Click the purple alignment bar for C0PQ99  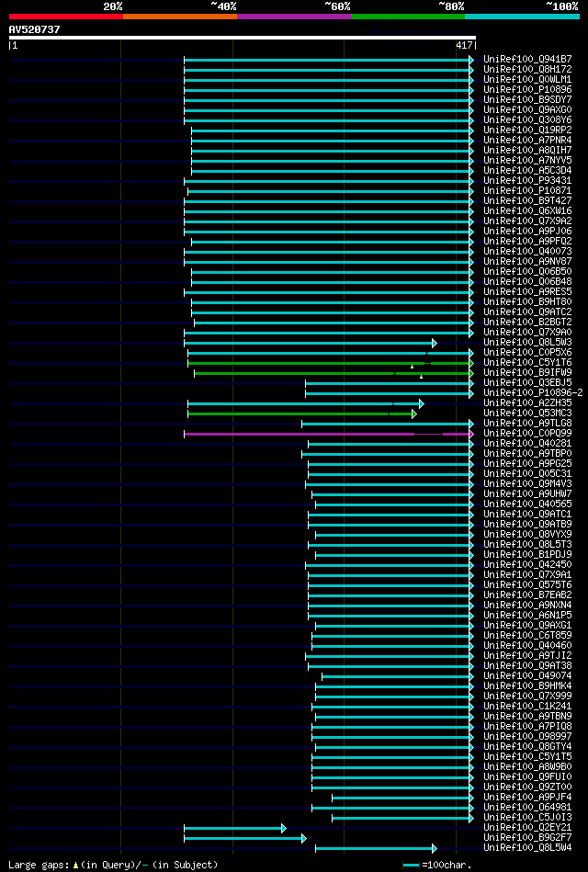click(328, 434)
